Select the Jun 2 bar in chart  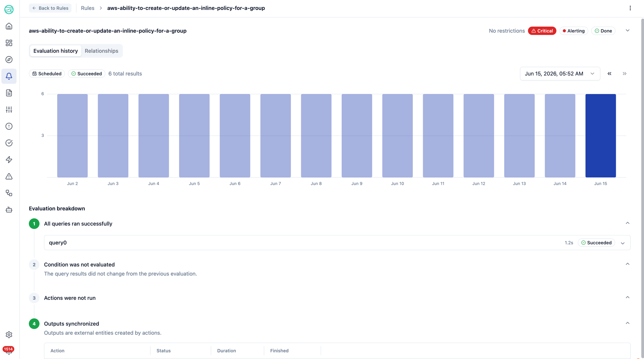(72, 136)
